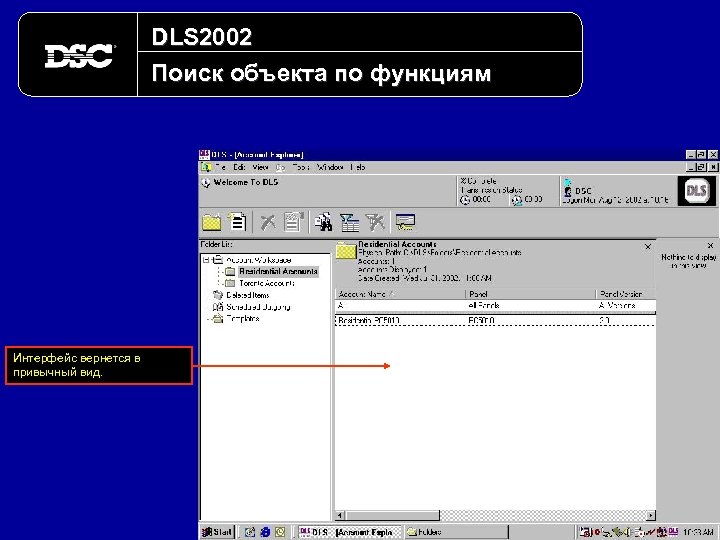This screenshot has width=720, height=540.
Task: Click the horizontal scrollbar left arrow
Action: pos(340,515)
